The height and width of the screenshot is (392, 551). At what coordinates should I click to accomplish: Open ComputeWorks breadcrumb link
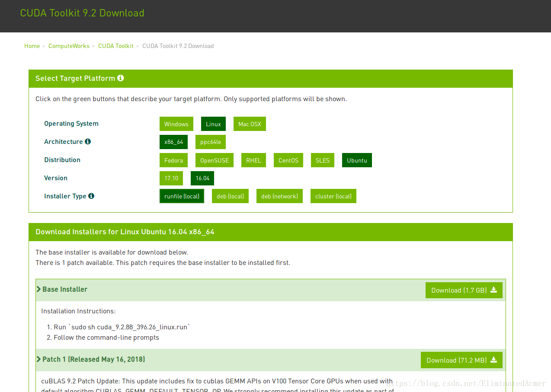pos(69,46)
